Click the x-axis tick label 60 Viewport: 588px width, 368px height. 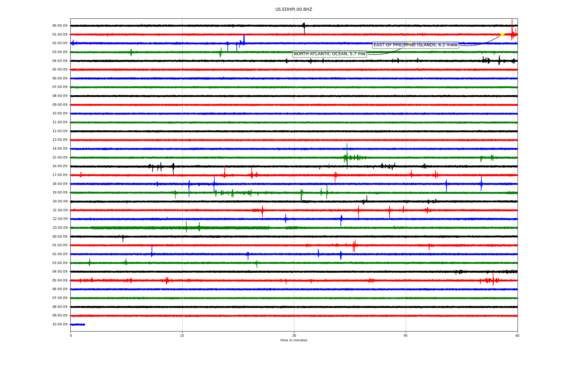[517, 335]
